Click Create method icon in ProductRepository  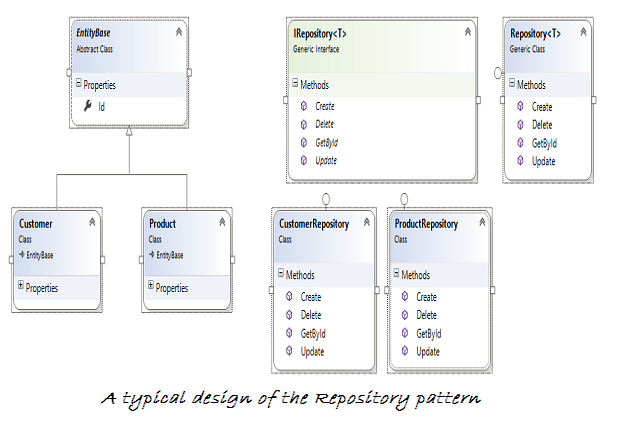pyautogui.click(x=405, y=296)
